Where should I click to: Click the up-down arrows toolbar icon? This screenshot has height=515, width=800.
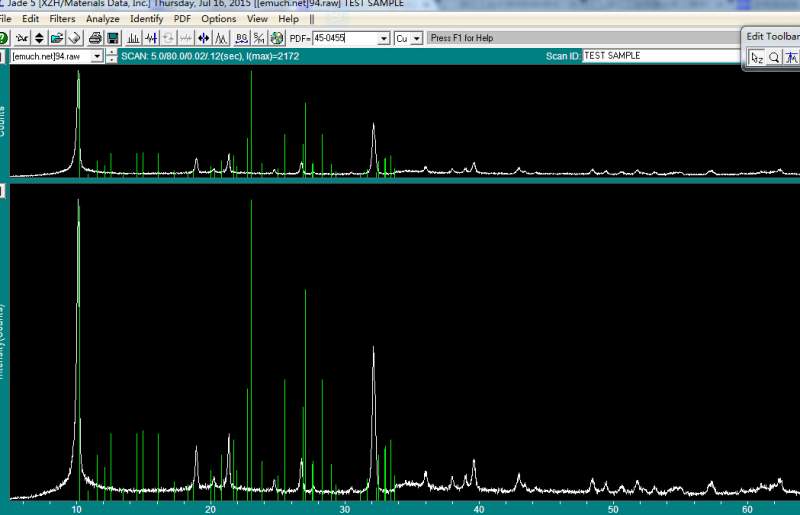click(x=39, y=38)
